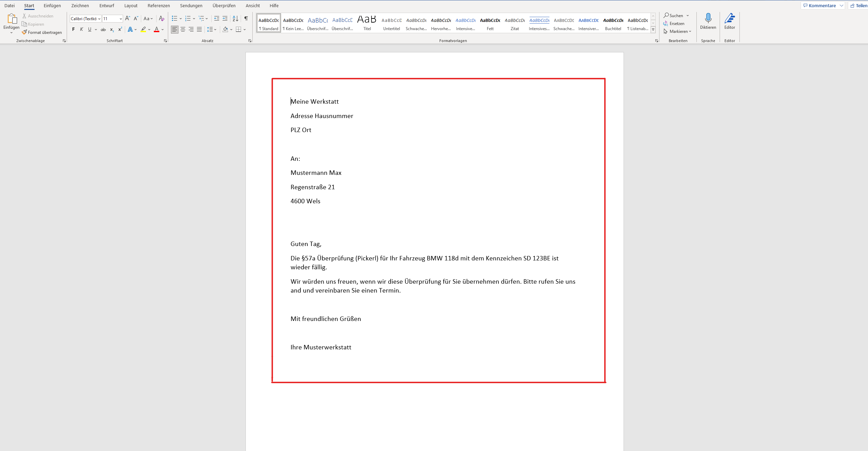Open Formatvorlagen pane launcher

[656, 41]
